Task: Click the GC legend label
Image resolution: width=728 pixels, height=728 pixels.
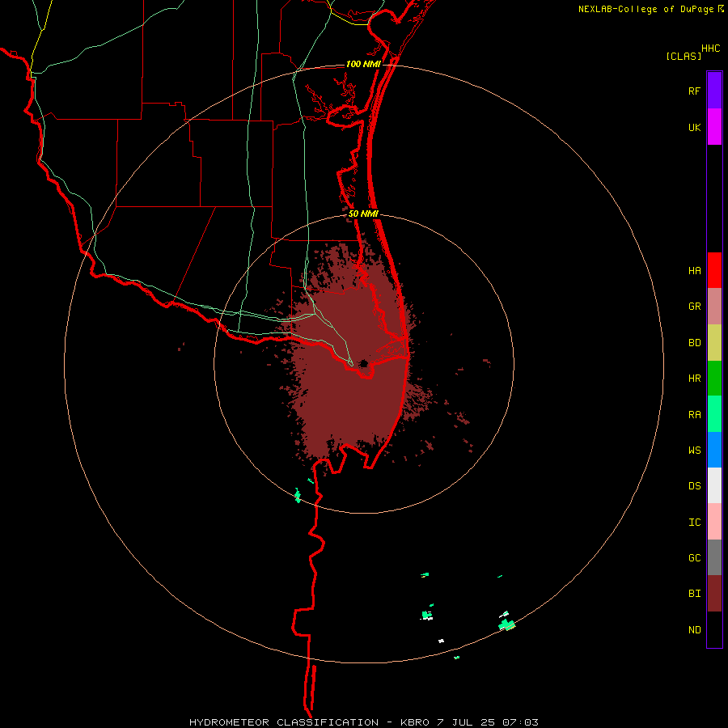Action: point(695,558)
